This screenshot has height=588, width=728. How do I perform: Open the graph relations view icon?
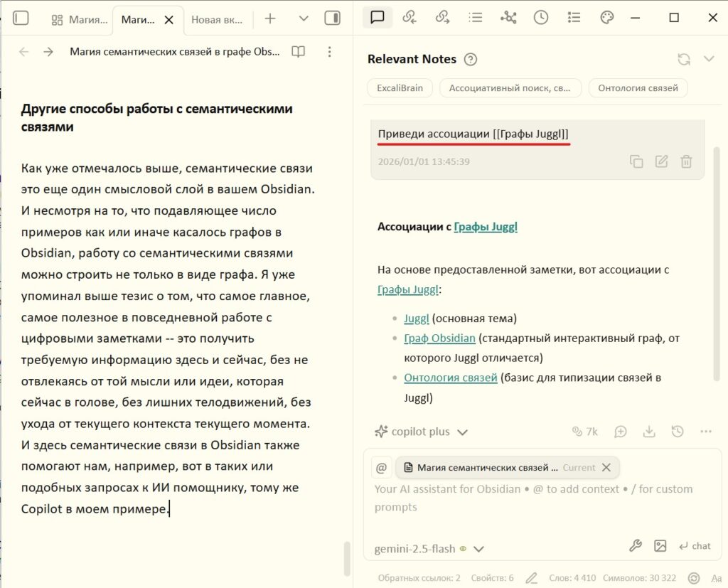pyautogui.click(x=508, y=18)
